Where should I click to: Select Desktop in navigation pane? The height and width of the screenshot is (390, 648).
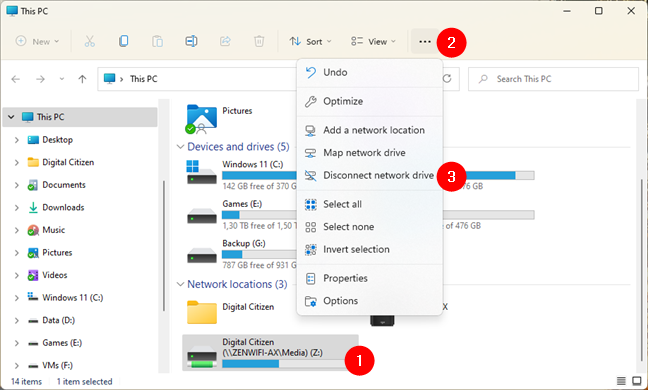[57, 140]
